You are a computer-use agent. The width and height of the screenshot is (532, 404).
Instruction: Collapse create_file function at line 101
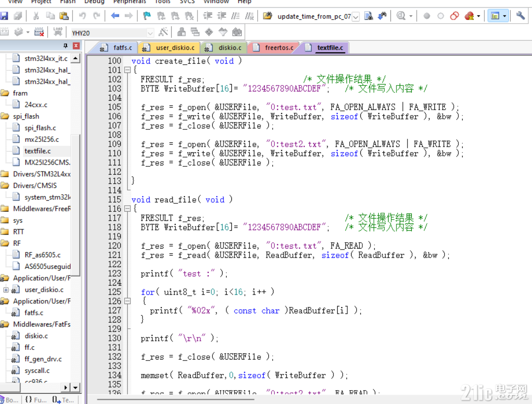point(128,70)
